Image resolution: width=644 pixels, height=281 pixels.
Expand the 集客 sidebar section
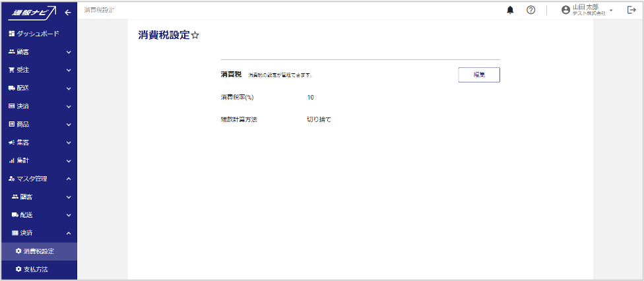coord(38,142)
